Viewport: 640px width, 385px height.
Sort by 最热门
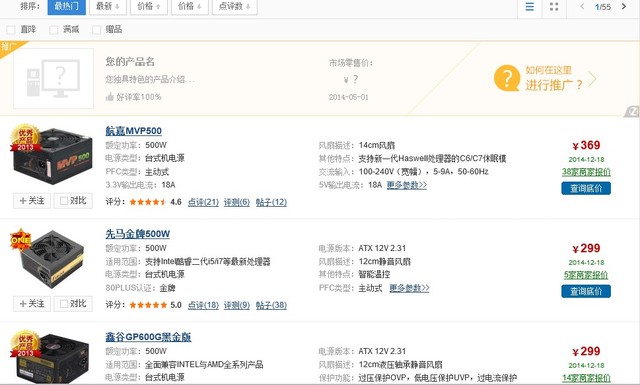[x=67, y=7]
